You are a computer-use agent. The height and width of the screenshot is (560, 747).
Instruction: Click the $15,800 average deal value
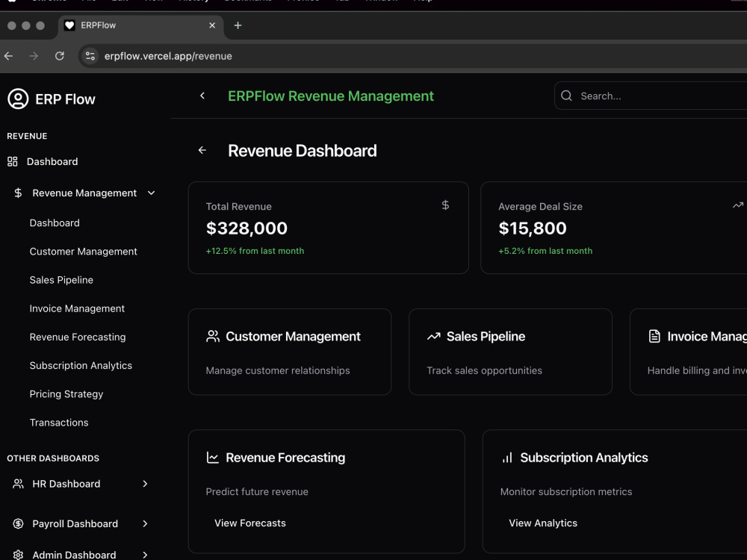(x=533, y=228)
